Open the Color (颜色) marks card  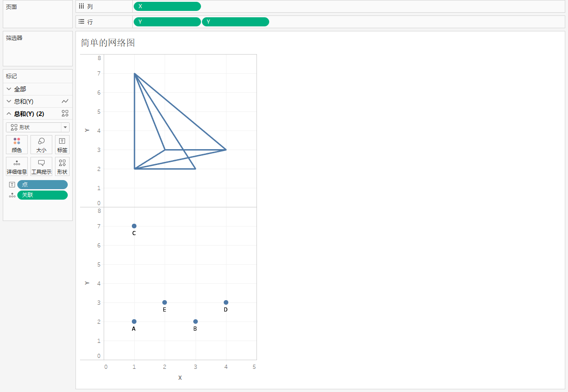pos(17,145)
